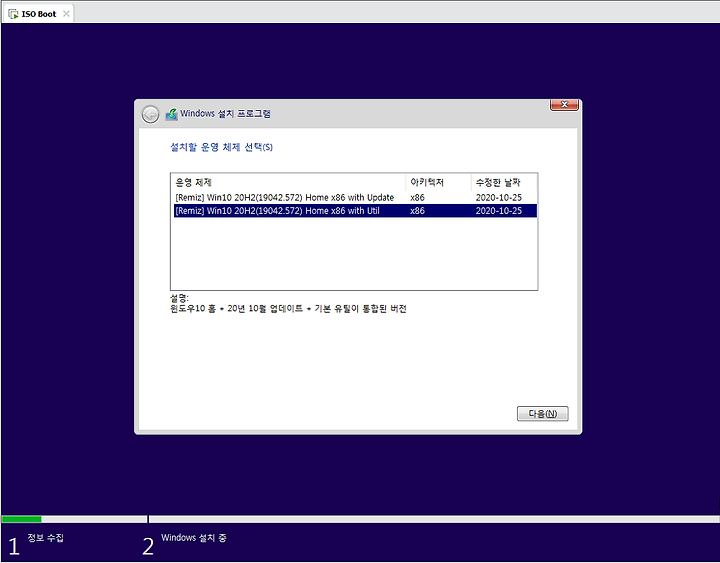Close the ISO Boot tab
Screen dimensions: 720x563
[66, 14]
